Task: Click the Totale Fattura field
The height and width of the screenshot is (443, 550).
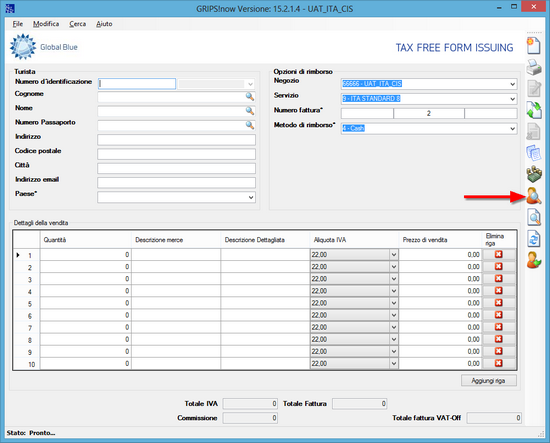Action: tap(360, 404)
